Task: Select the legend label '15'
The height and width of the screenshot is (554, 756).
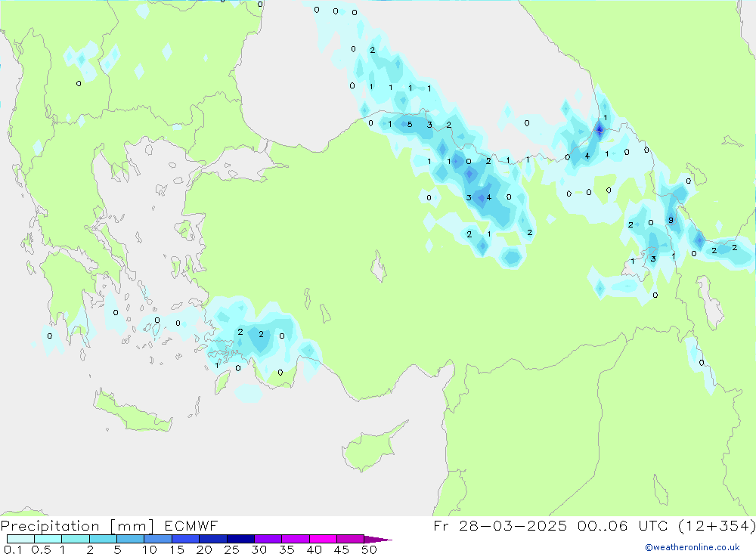Action: tap(177, 549)
